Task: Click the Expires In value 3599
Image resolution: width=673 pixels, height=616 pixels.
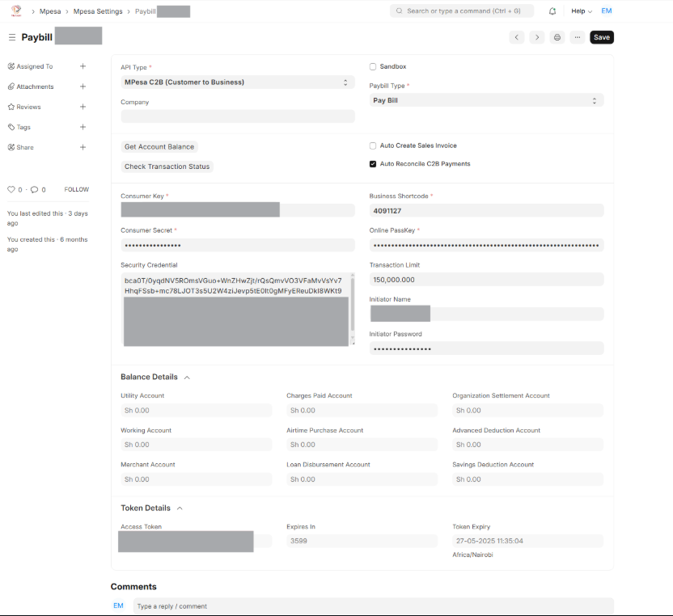Action: (x=362, y=541)
